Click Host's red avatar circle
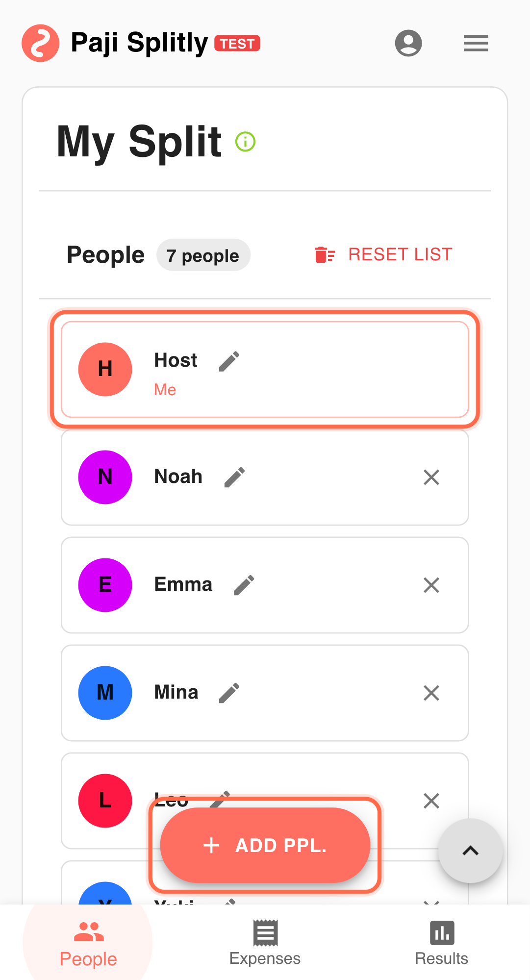The image size is (530, 980). pyautogui.click(x=105, y=369)
